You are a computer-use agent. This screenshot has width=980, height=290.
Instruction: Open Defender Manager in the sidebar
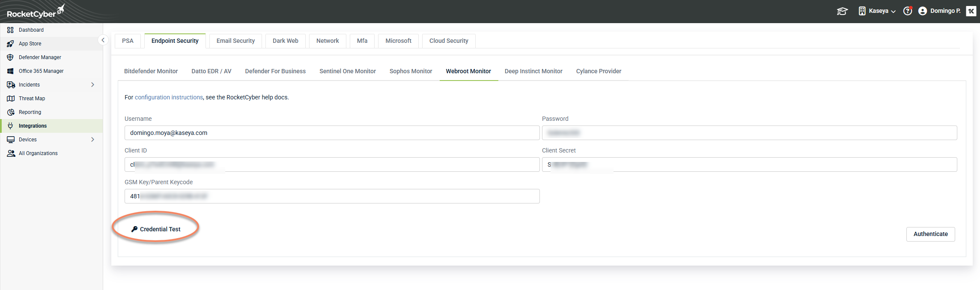click(x=51, y=57)
